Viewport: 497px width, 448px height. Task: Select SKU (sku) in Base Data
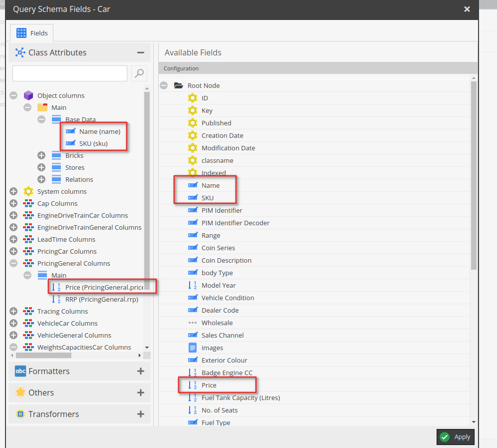point(93,143)
